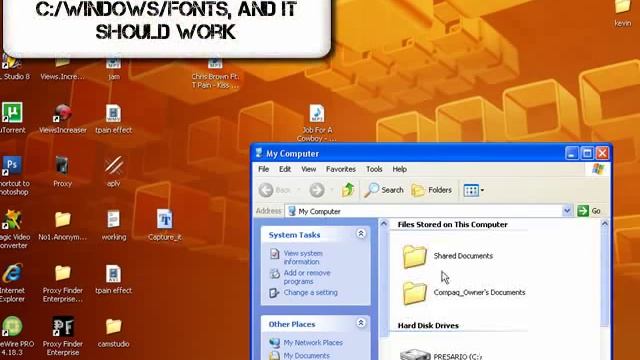Open the Favorites menu
The height and width of the screenshot is (360, 640).
tap(341, 169)
